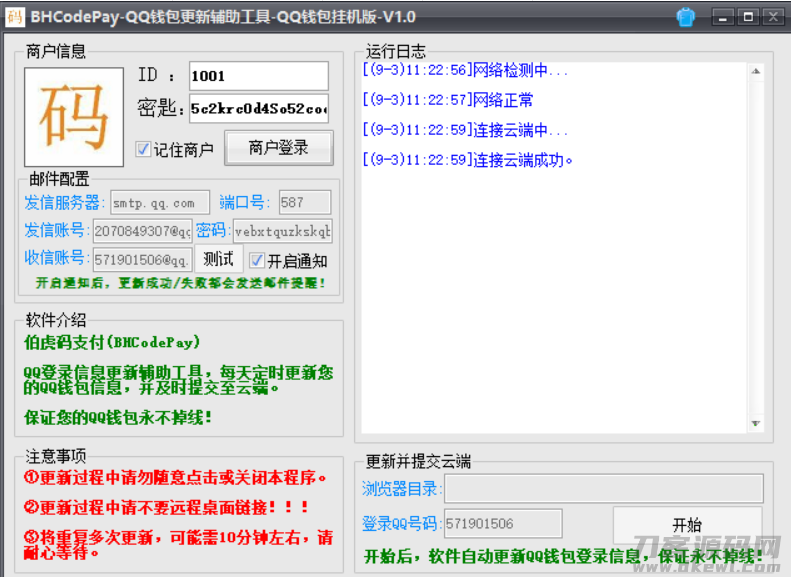Click the log scrollbar up arrow

(755, 71)
